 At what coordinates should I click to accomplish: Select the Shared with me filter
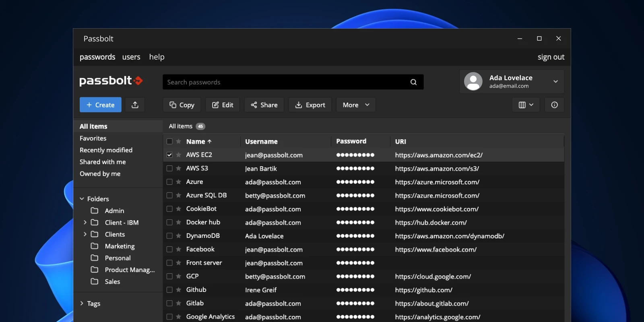click(x=103, y=162)
